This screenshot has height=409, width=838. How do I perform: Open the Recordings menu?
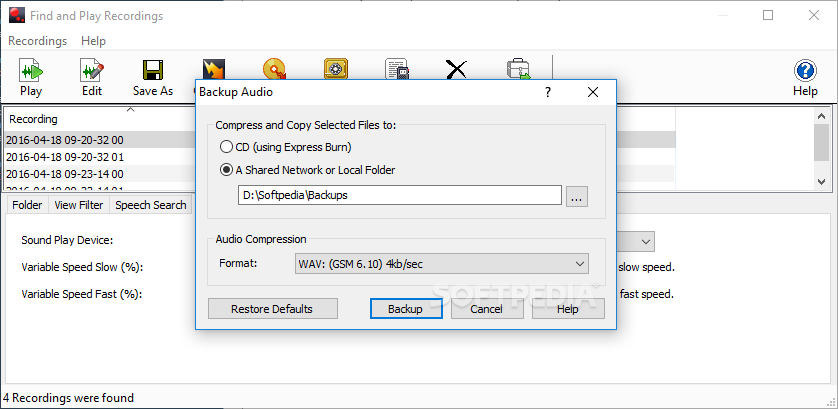pos(37,41)
